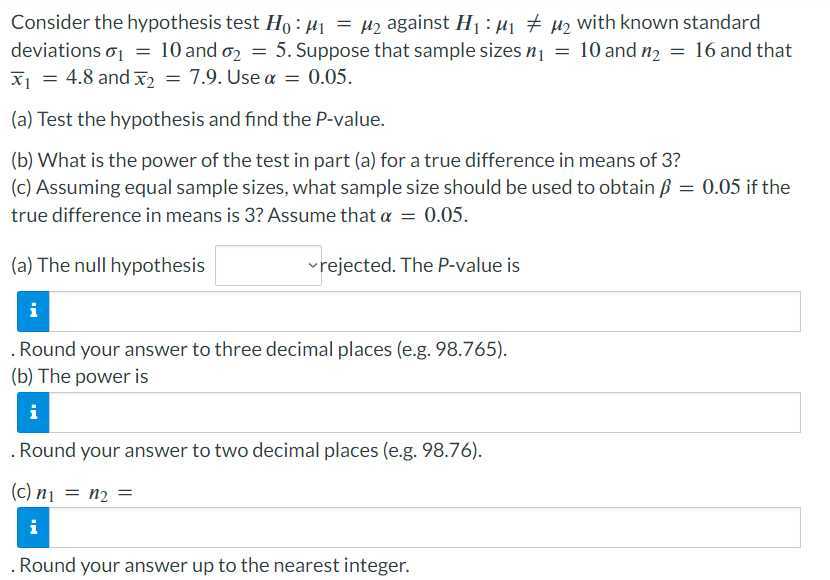Focus the n1 = n2 answer input field
The image size is (830, 580).
[x=425, y=528]
